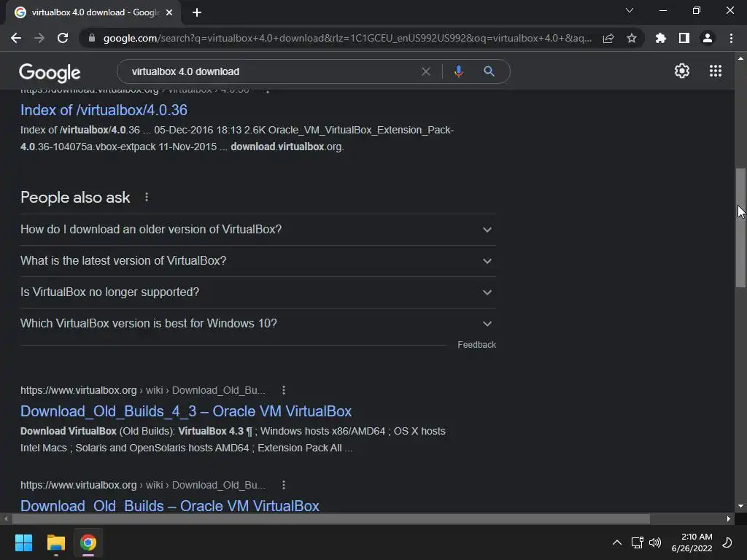The image size is (747, 560).
Task: Open the Chrome extensions puzzle icon
Action: click(x=661, y=38)
